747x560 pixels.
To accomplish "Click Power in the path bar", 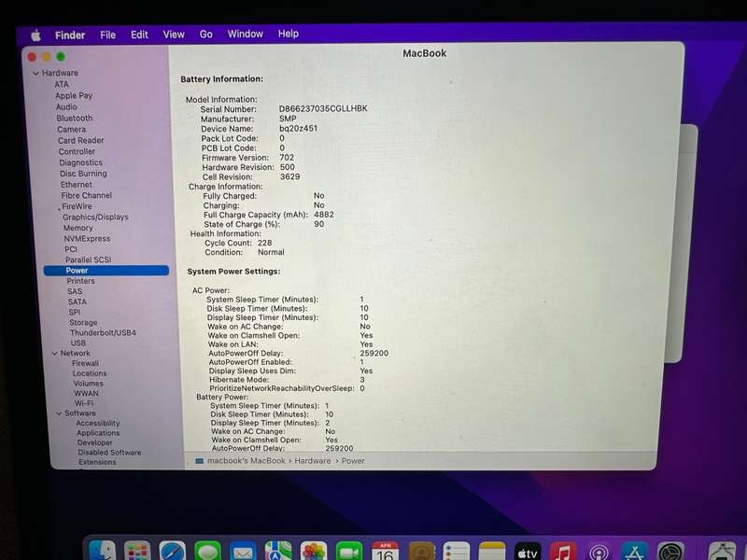I will tap(353, 461).
